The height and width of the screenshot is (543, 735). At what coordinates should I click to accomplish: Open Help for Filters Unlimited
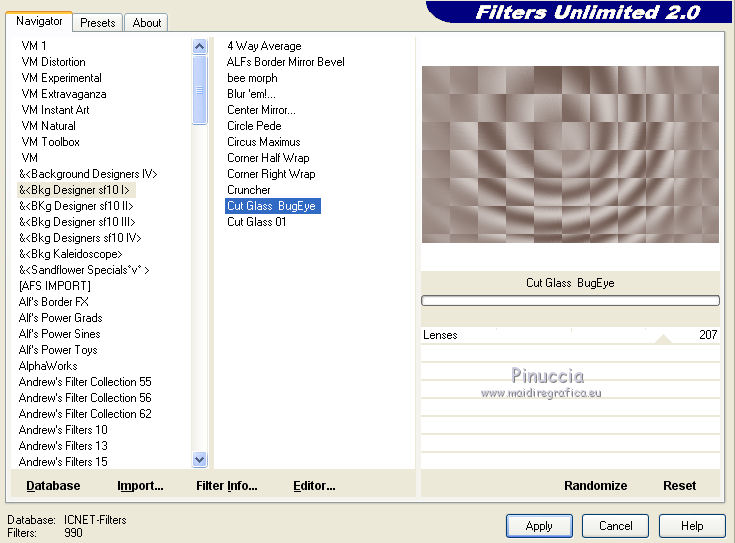tap(692, 525)
